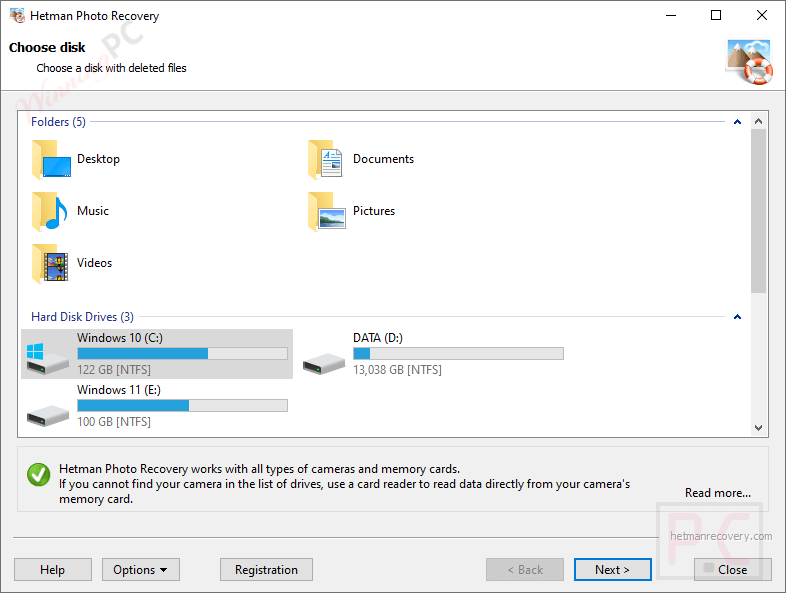
Task: Click the Windows 11 (E:) usage bar
Action: (x=182, y=406)
